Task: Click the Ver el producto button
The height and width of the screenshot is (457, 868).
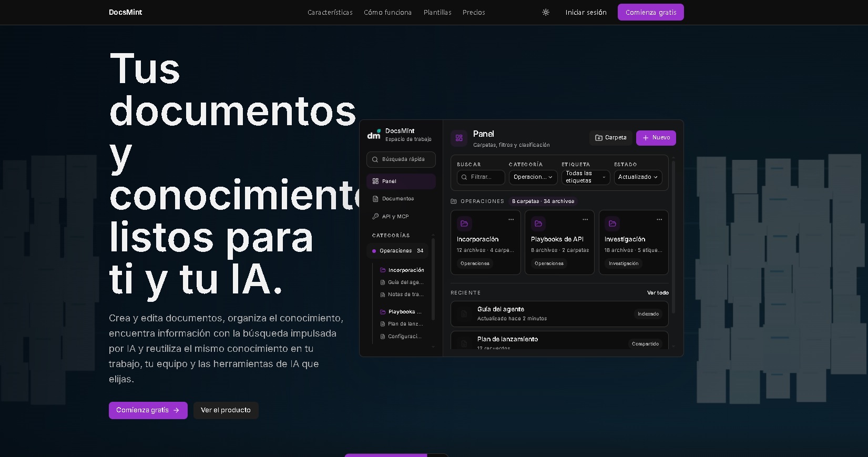Action: pos(226,410)
